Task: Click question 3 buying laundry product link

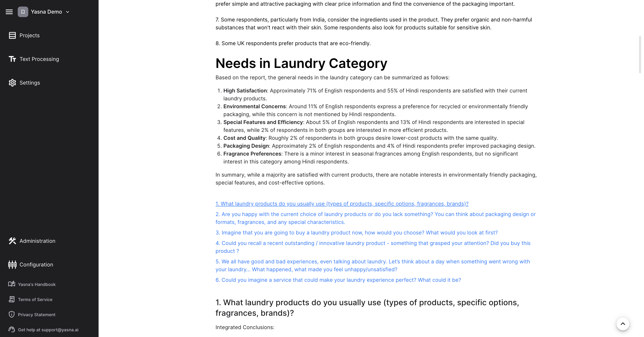Action: pyautogui.click(x=357, y=233)
